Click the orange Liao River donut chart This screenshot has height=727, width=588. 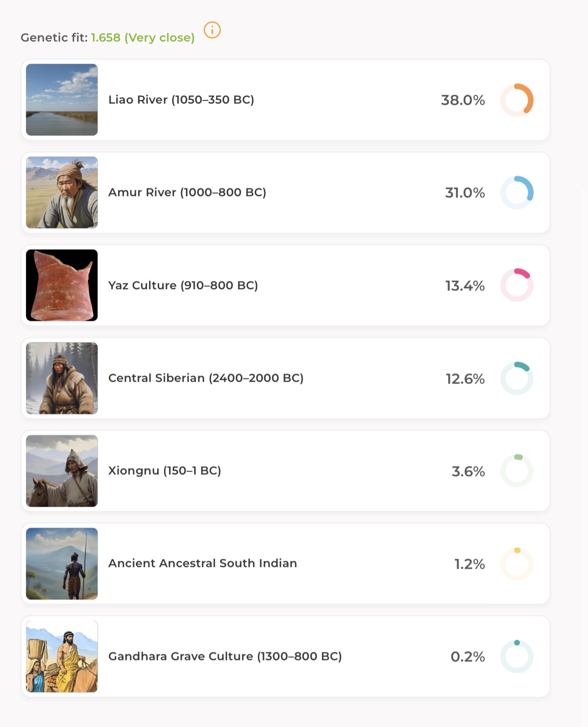click(517, 100)
